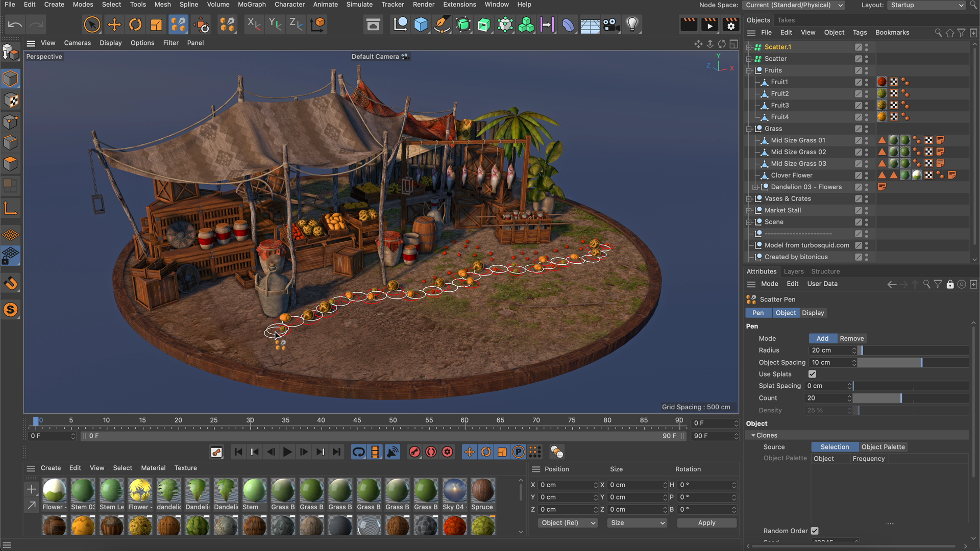
Task: Click the light bulb Light icon
Action: coord(632,24)
